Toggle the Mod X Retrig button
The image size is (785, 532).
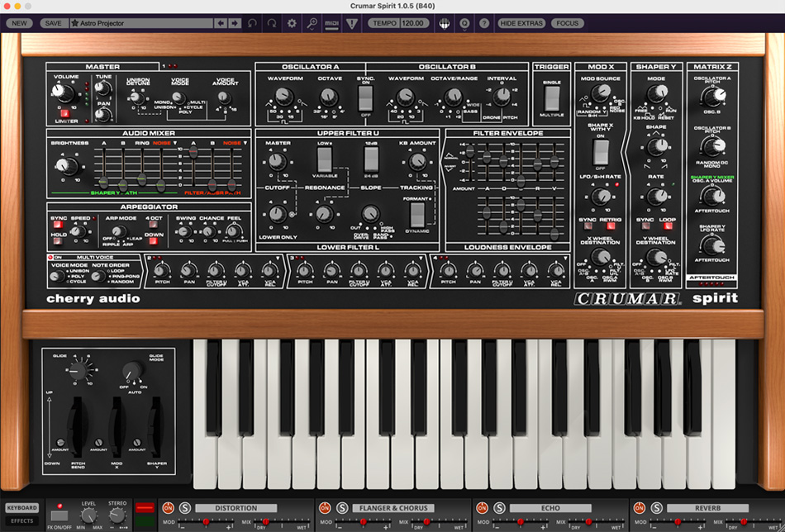(611, 226)
